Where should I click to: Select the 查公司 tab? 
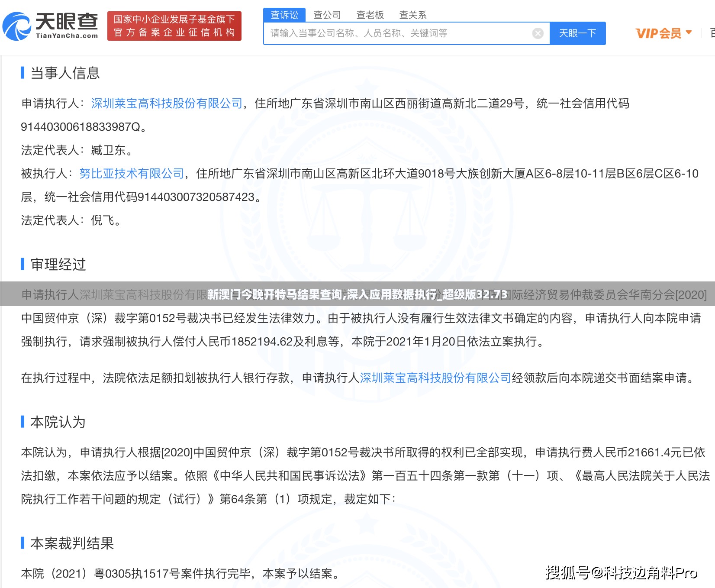(x=327, y=15)
